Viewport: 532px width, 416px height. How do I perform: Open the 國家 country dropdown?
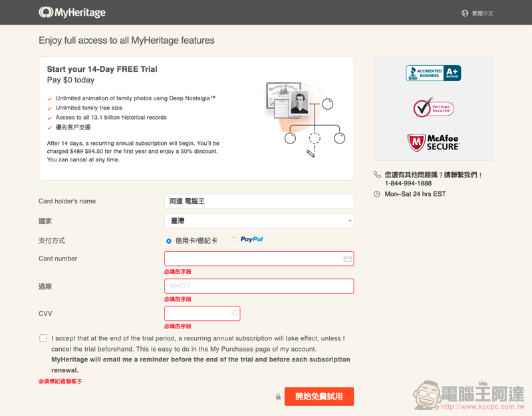(259, 221)
